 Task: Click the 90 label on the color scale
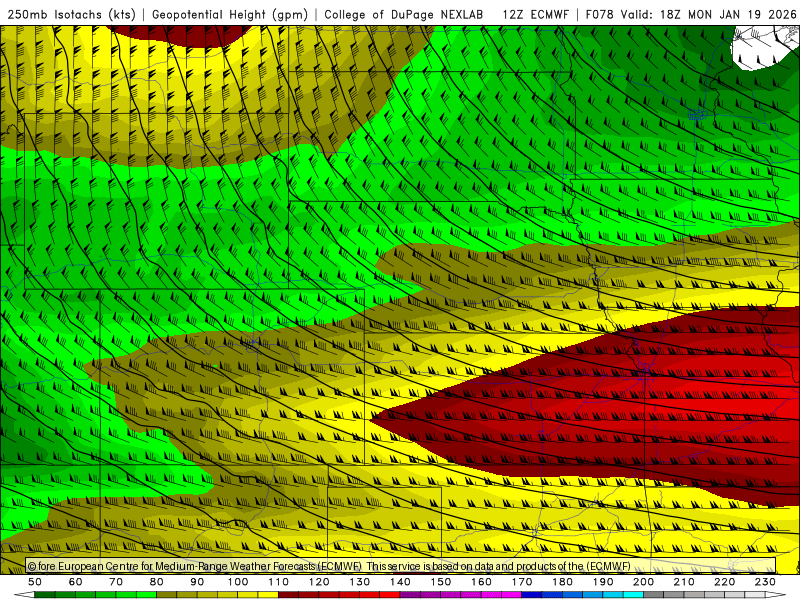coord(197,582)
